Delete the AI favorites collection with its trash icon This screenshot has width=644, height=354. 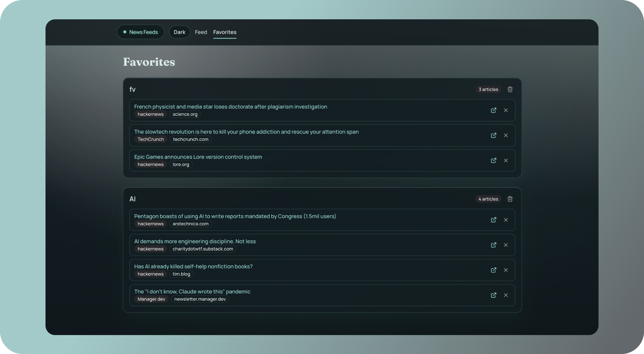[510, 199]
